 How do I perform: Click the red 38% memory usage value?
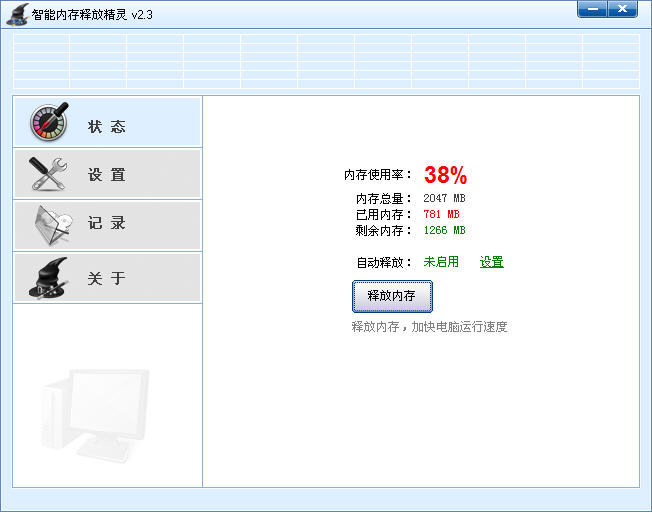[x=445, y=175]
